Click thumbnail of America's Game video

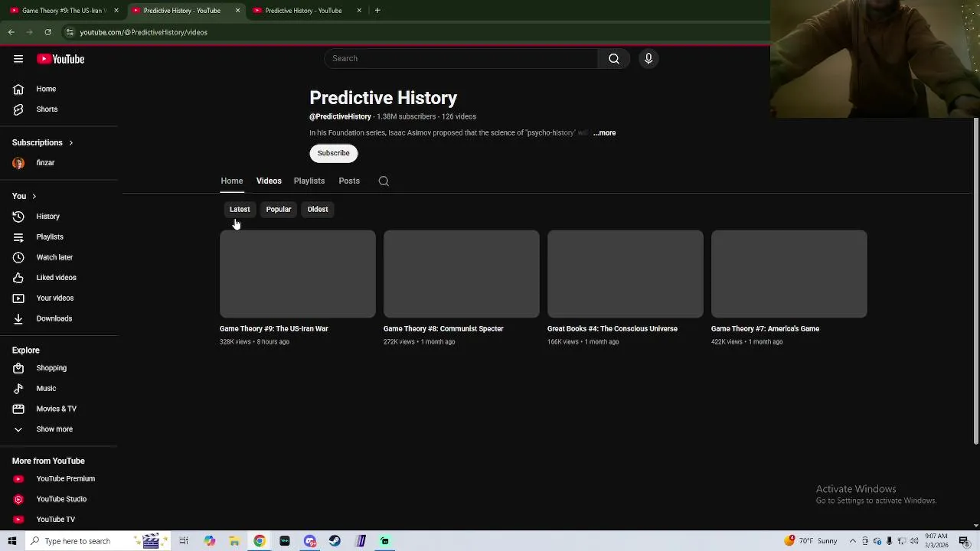789,274
